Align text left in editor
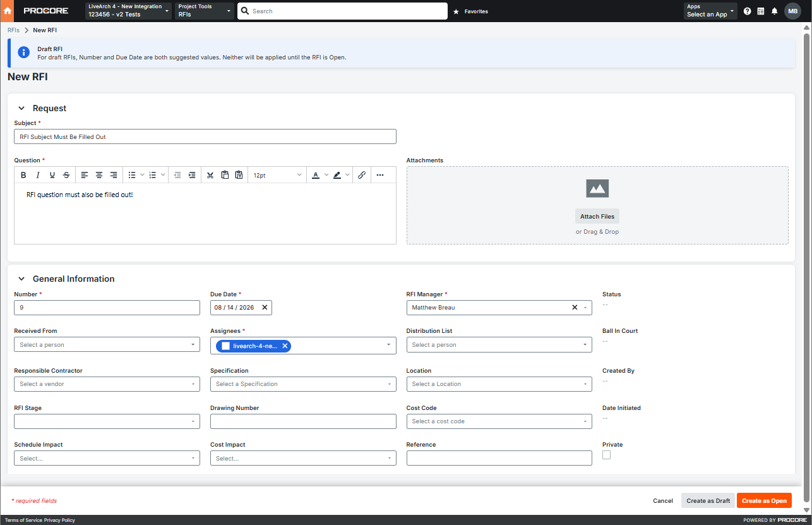 85,175
